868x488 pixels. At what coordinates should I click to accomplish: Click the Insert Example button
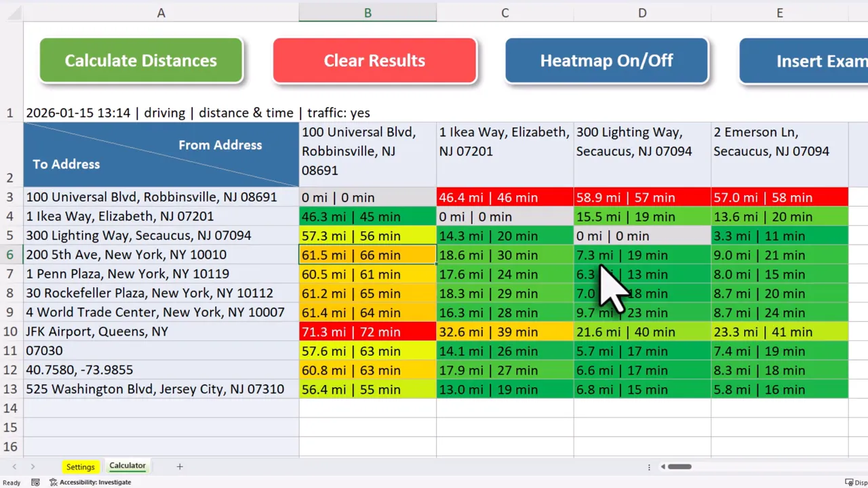point(814,60)
